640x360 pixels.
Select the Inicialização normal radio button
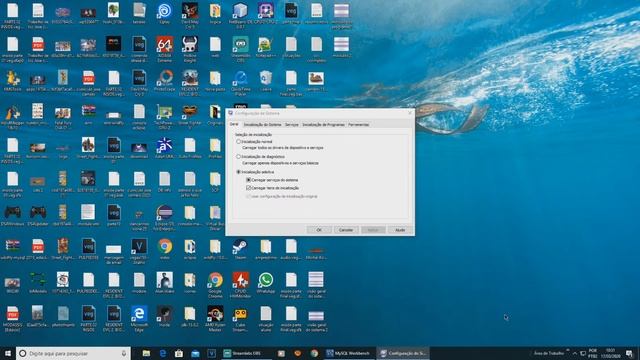point(239,142)
